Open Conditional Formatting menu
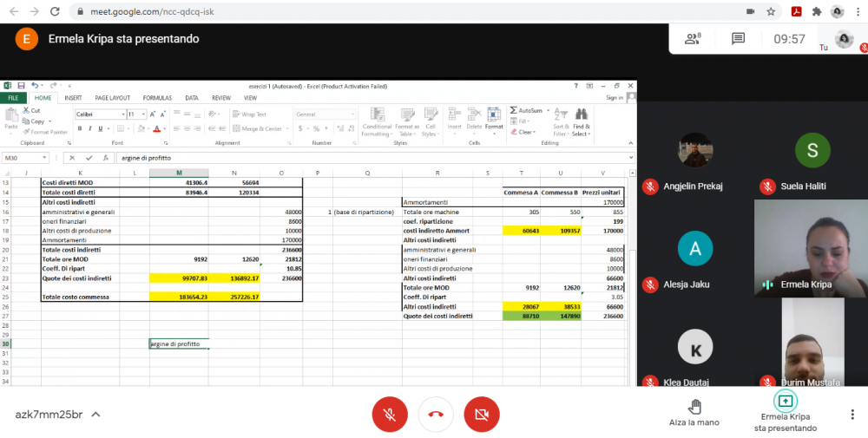The height and width of the screenshot is (438, 868). [377, 122]
